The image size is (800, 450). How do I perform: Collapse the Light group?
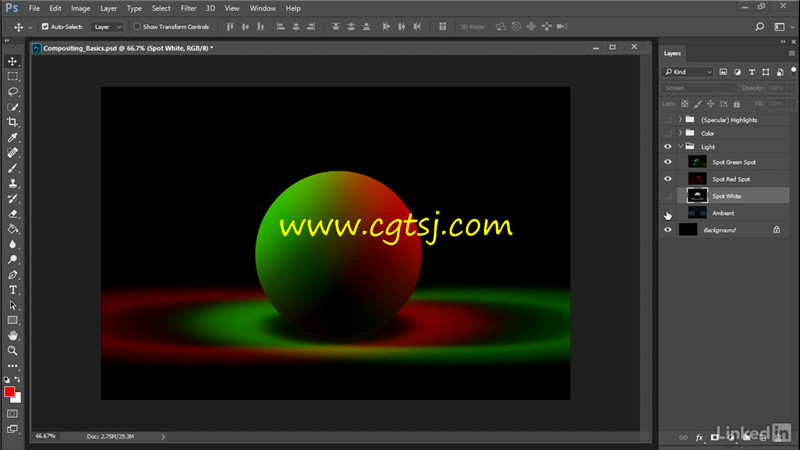(x=680, y=146)
